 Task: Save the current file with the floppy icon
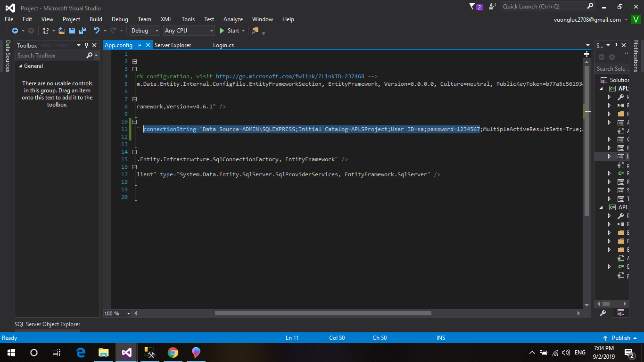[72, 31]
